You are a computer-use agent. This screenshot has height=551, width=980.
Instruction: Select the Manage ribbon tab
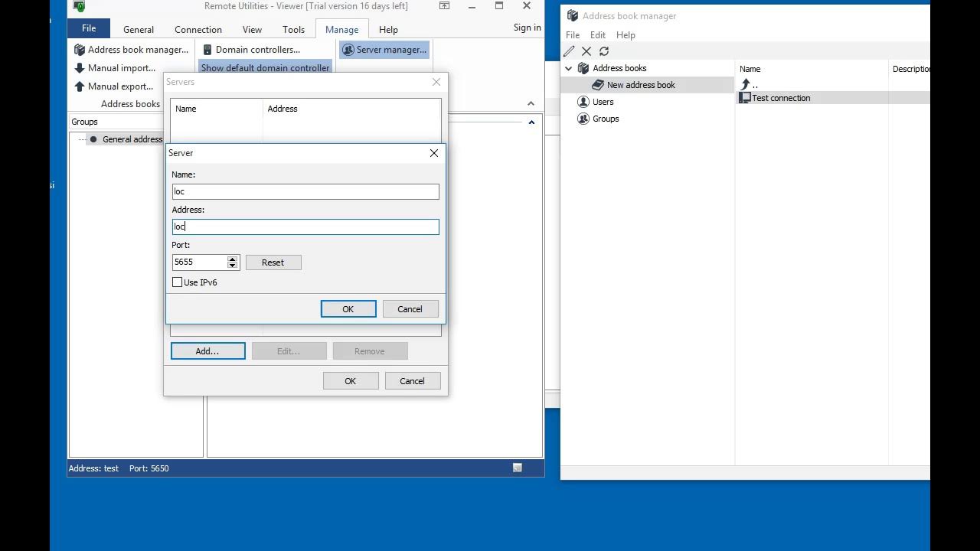[x=341, y=30]
